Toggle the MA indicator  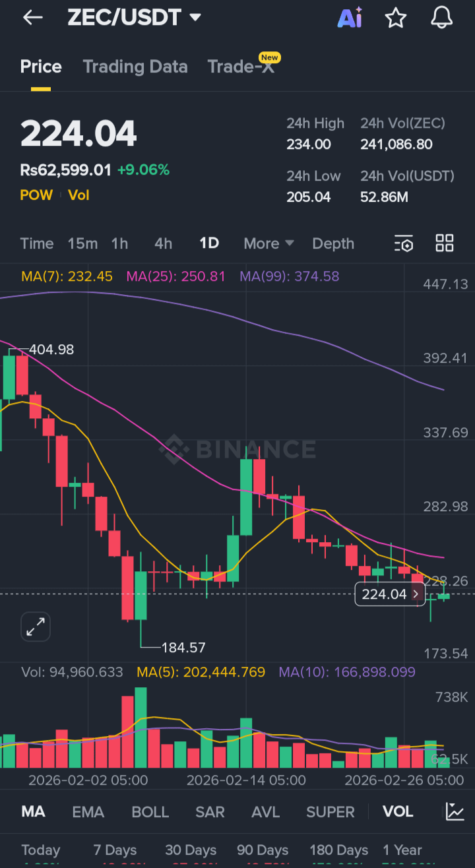[33, 811]
